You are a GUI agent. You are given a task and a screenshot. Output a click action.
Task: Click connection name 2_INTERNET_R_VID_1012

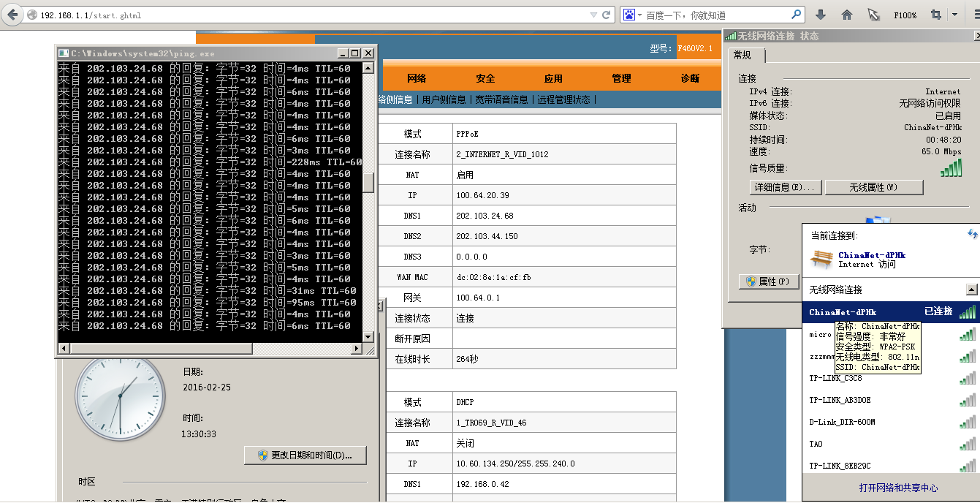click(502, 155)
